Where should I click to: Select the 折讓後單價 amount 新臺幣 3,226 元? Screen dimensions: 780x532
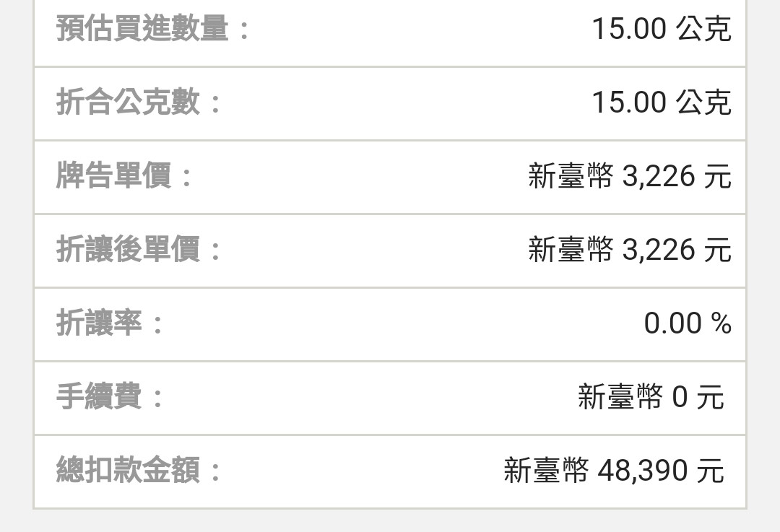629,250
